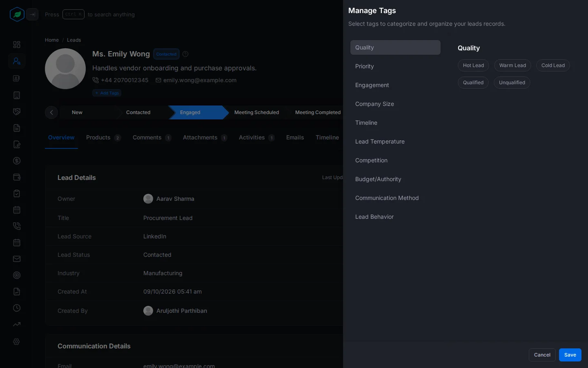
Task: Toggle the Hot Lead tag
Action: (473, 65)
